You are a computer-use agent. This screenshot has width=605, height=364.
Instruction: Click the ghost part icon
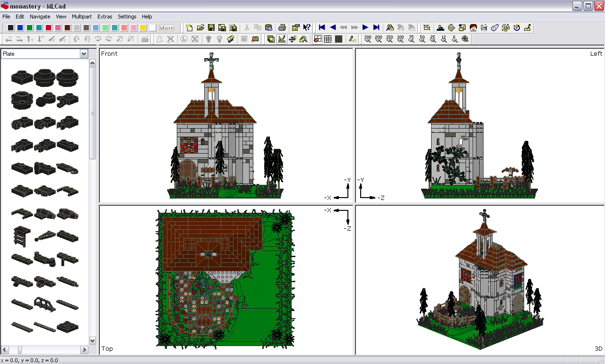click(160, 39)
